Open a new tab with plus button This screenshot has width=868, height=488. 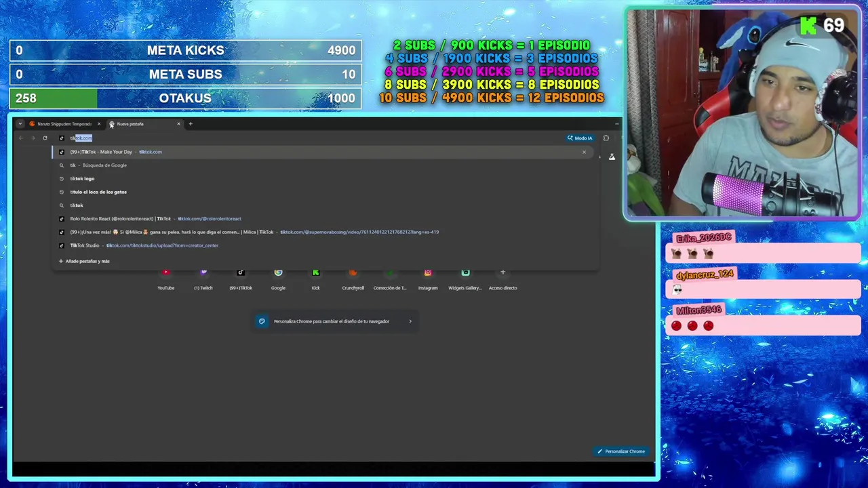[x=191, y=124]
